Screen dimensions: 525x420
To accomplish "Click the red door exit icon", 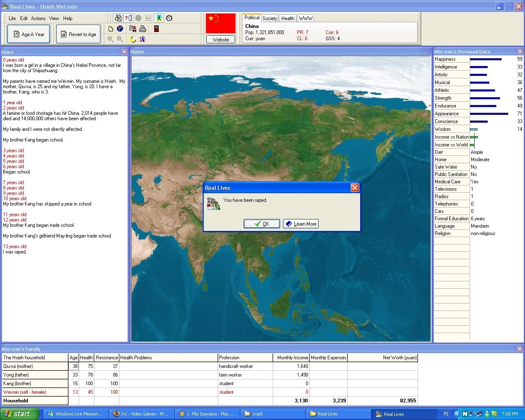I will pyautogui.click(x=156, y=29).
